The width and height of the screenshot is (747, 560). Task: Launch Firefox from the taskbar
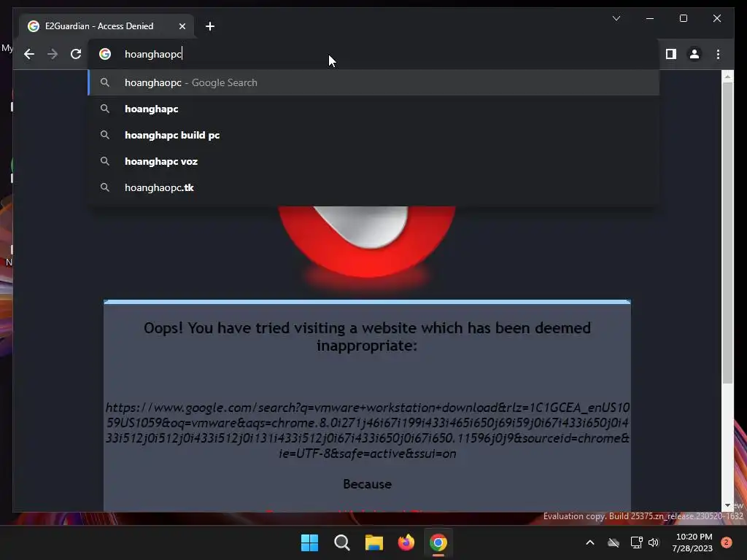[x=406, y=542]
